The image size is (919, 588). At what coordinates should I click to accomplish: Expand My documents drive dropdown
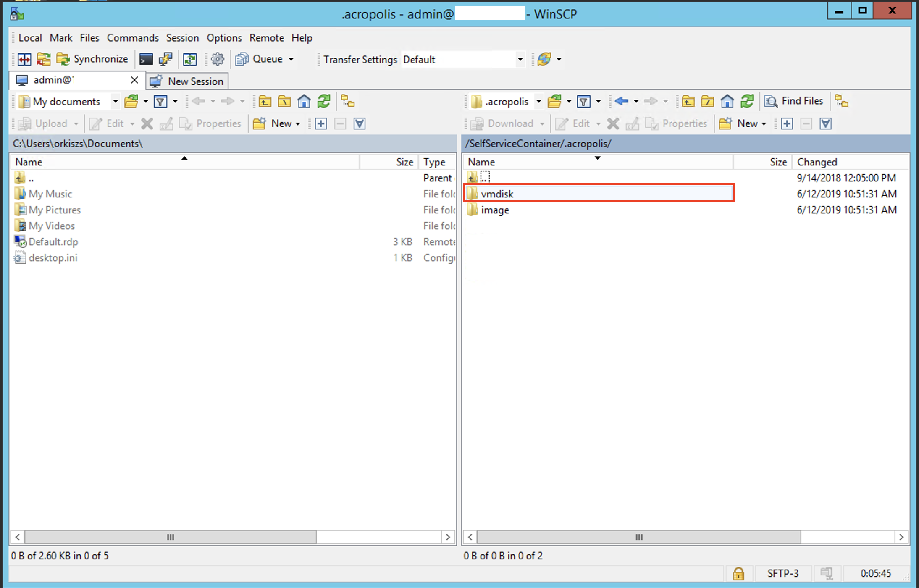(115, 101)
